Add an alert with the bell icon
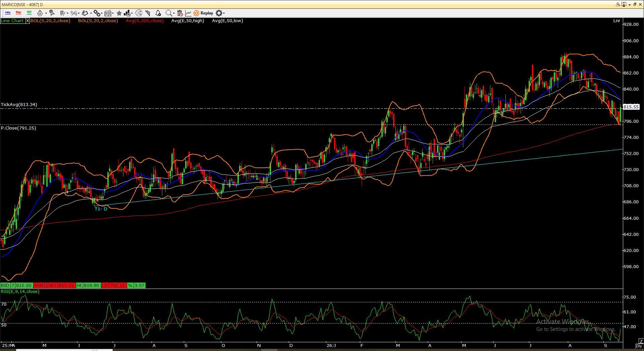The width and height of the screenshot is (644, 351). (x=158, y=13)
